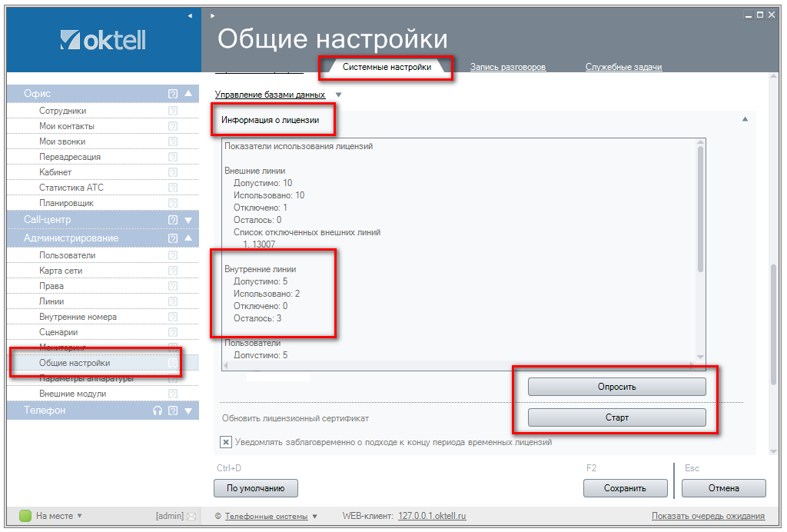Open Показать очередь ожидания link

tap(708, 516)
